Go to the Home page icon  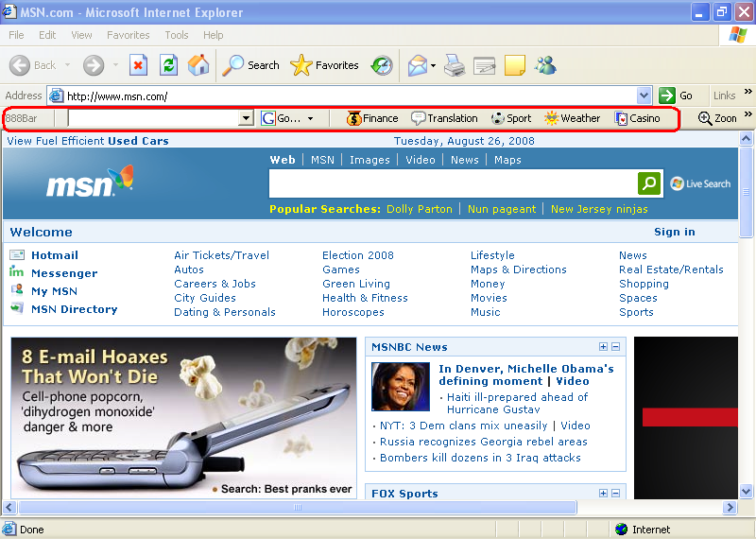coord(198,65)
